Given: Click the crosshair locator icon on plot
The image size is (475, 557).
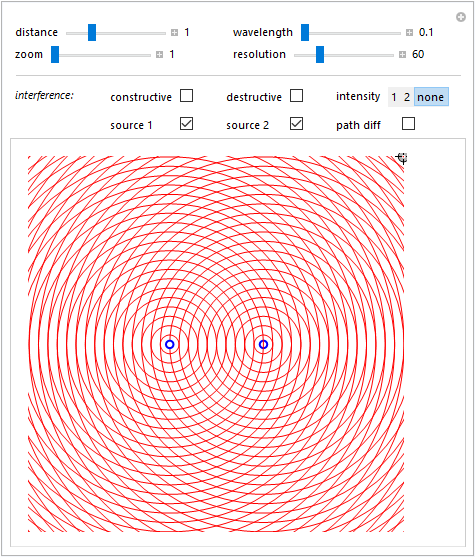Looking at the screenshot, I should coord(402,157).
